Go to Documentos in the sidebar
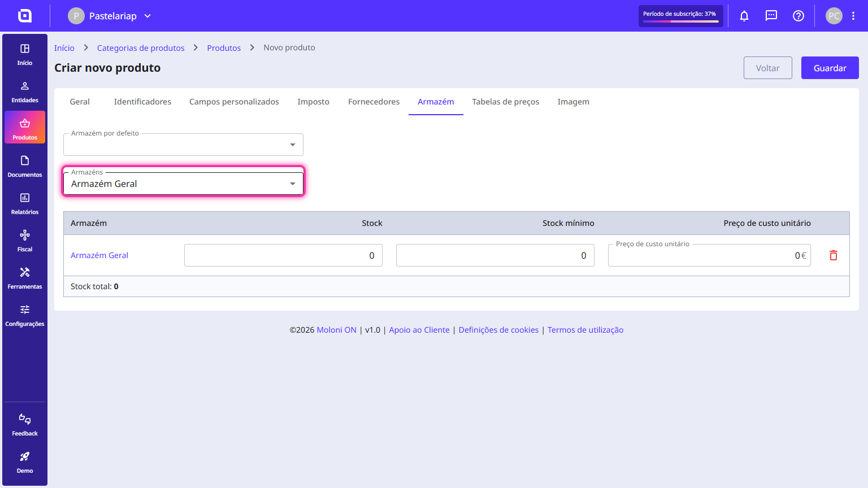The image size is (868, 488). tap(25, 167)
